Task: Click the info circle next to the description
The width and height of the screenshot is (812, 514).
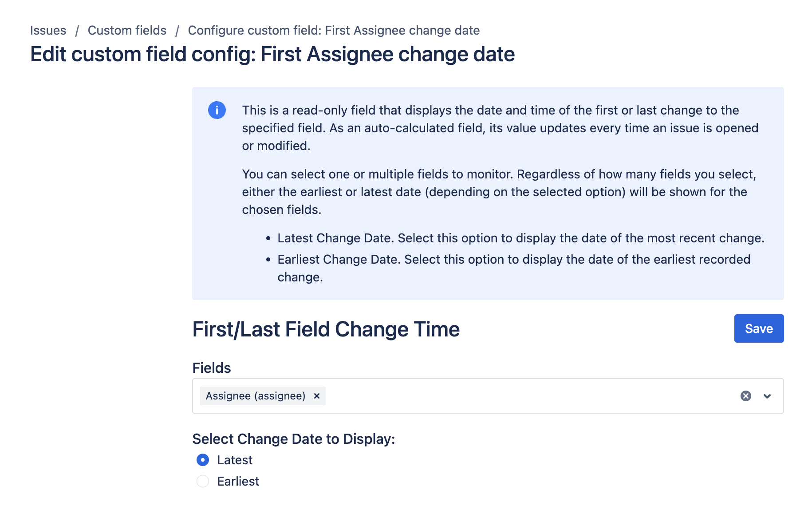Action: [x=217, y=110]
